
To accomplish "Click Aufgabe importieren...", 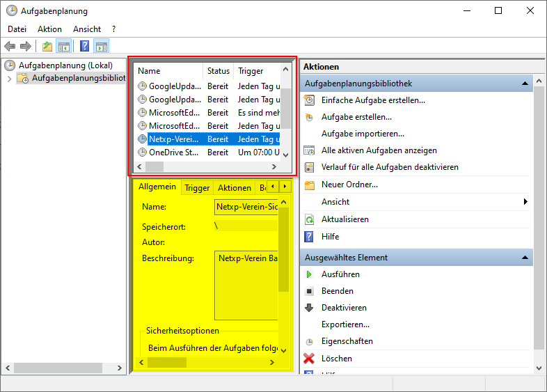I will 363,134.
